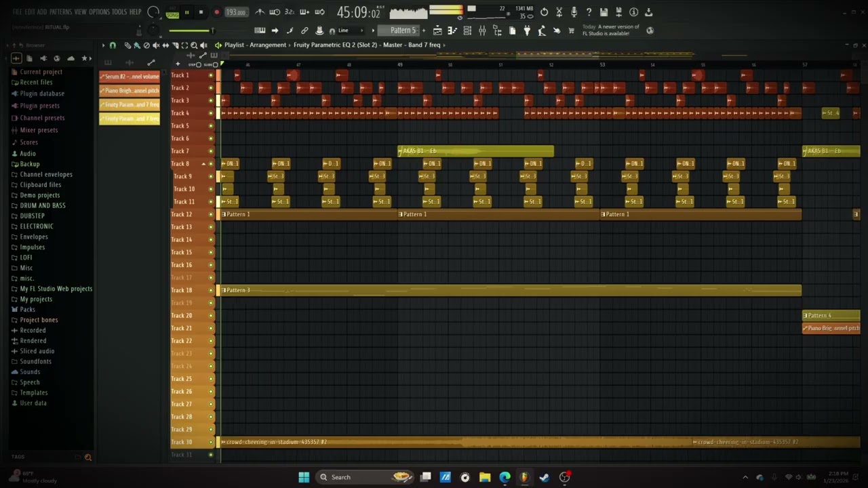Screen dimensions: 868x488
Task: Save project with floppy disk icon
Action: [604, 12]
